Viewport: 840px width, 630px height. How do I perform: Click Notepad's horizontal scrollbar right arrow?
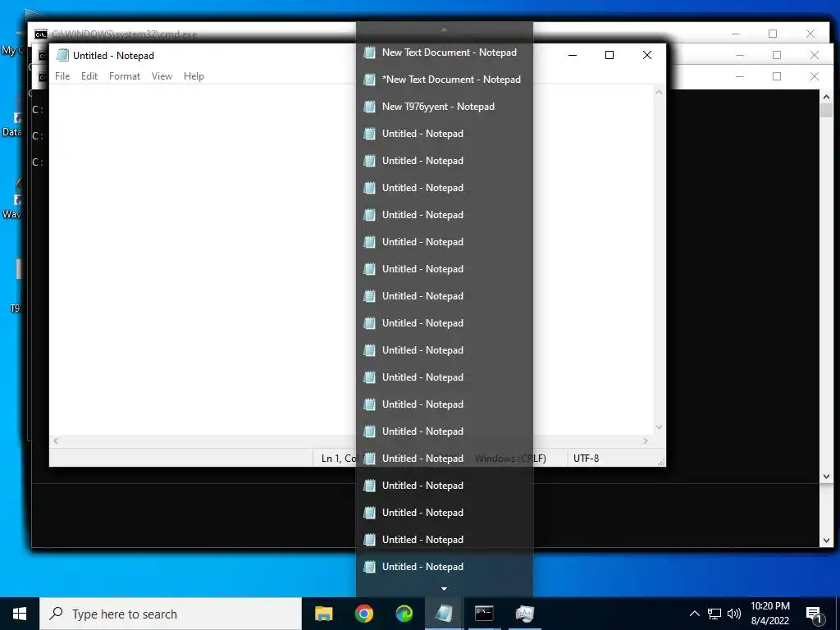pos(646,441)
